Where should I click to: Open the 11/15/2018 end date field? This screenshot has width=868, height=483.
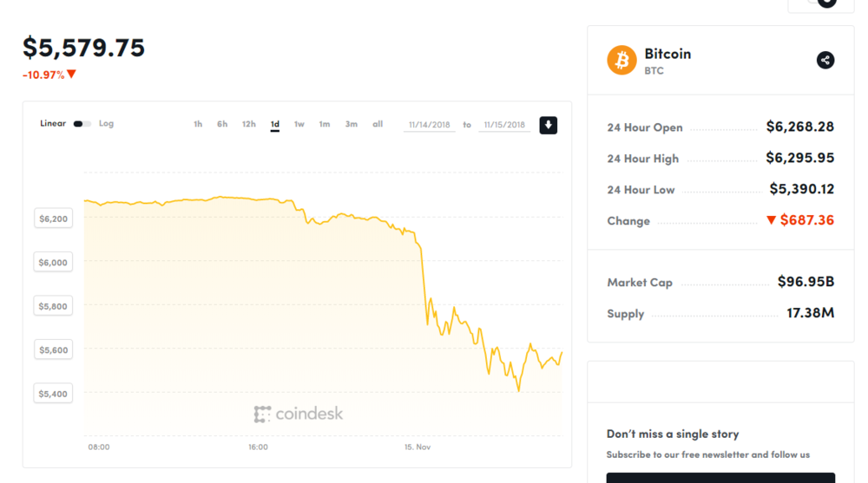504,125
